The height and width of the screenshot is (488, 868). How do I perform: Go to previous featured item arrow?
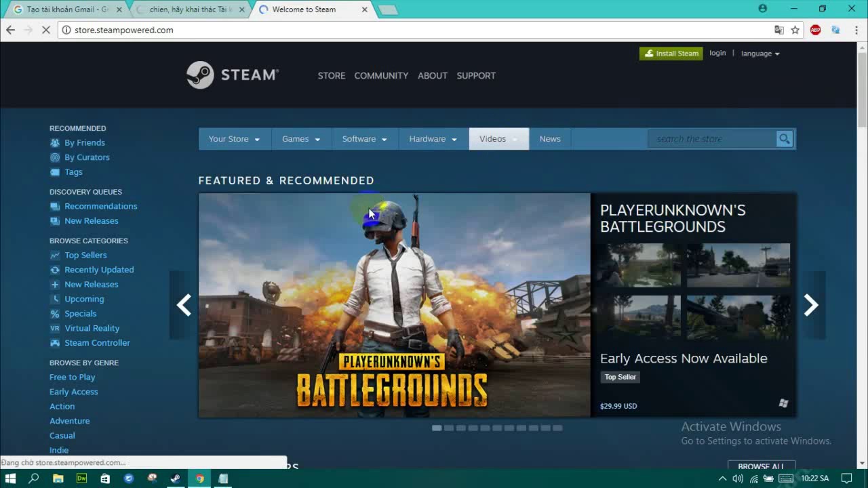(184, 305)
